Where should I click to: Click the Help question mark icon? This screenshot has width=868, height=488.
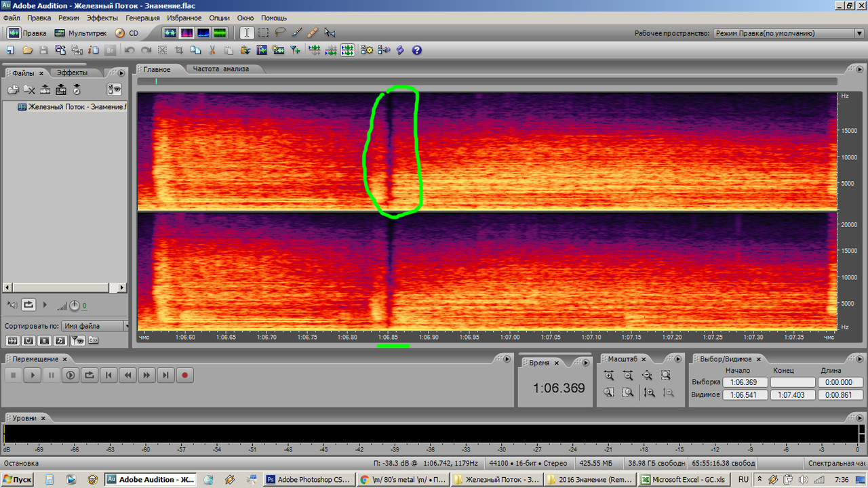tap(417, 50)
